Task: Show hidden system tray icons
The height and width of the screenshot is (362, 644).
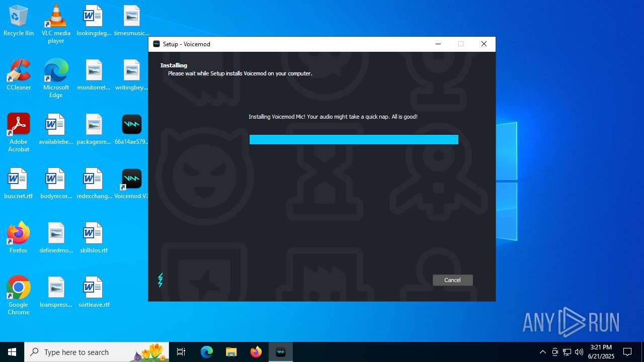Action: (542, 352)
